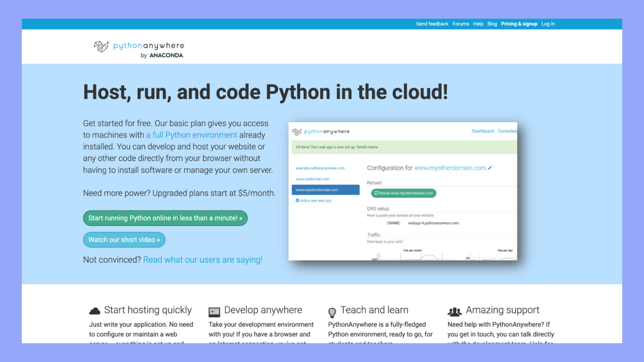Click the cloud icon beside Start hosting quickly
Image resolution: width=644 pixels, height=362 pixels.
click(95, 311)
